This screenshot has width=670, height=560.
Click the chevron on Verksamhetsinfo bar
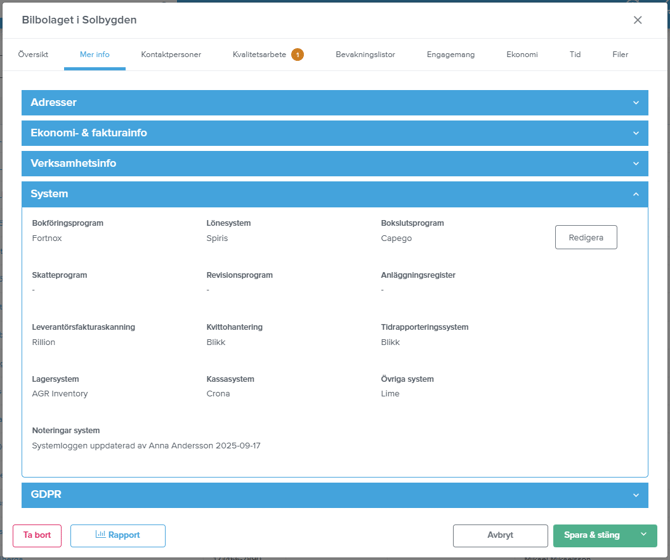coord(636,164)
